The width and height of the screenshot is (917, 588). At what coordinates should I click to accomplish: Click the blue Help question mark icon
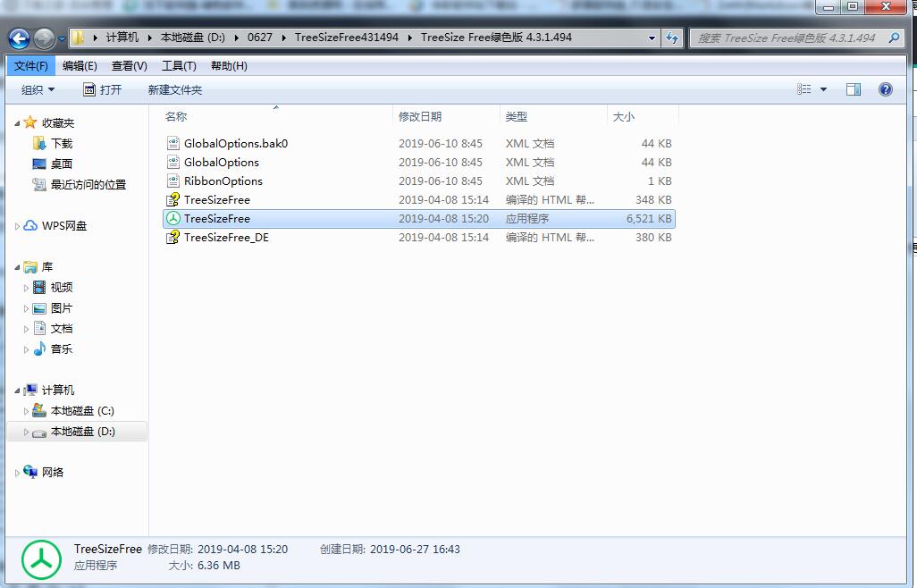(x=886, y=89)
